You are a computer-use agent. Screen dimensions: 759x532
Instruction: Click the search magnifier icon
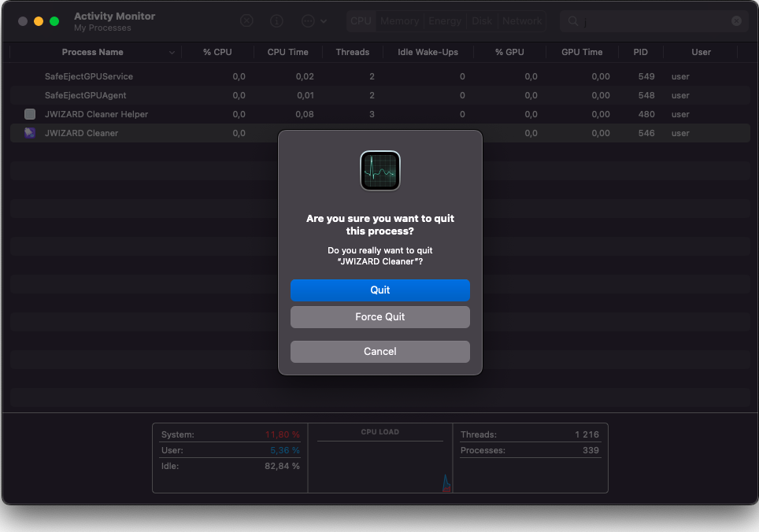573,21
